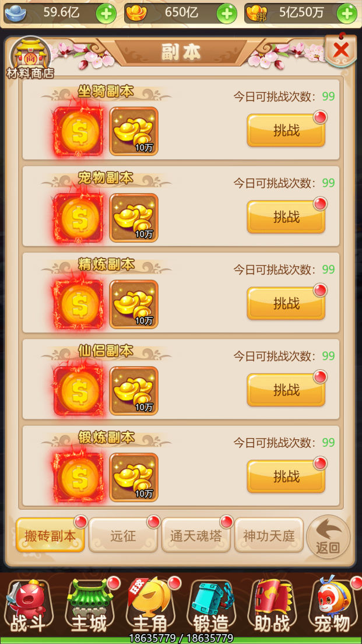Start the 精炼副本 challenge
This screenshot has height=644, width=362.
point(286,303)
